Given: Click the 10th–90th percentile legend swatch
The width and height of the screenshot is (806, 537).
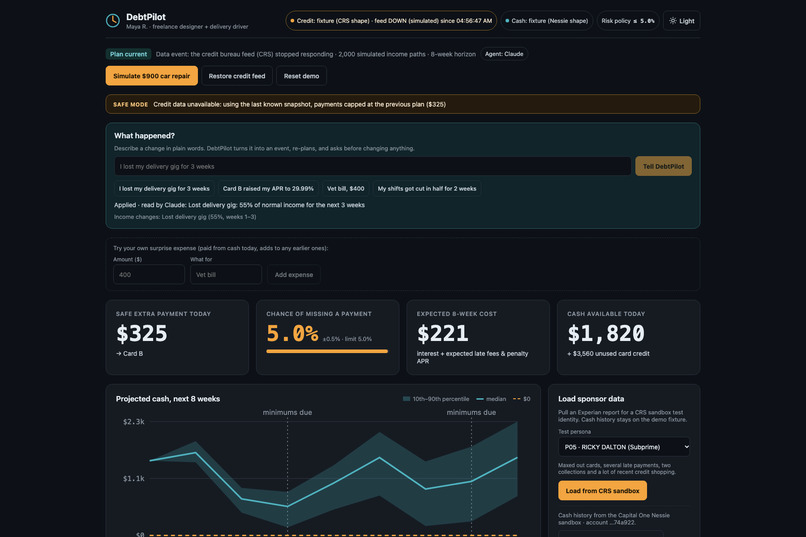Looking at the screenshot, I should pos(407,399).
